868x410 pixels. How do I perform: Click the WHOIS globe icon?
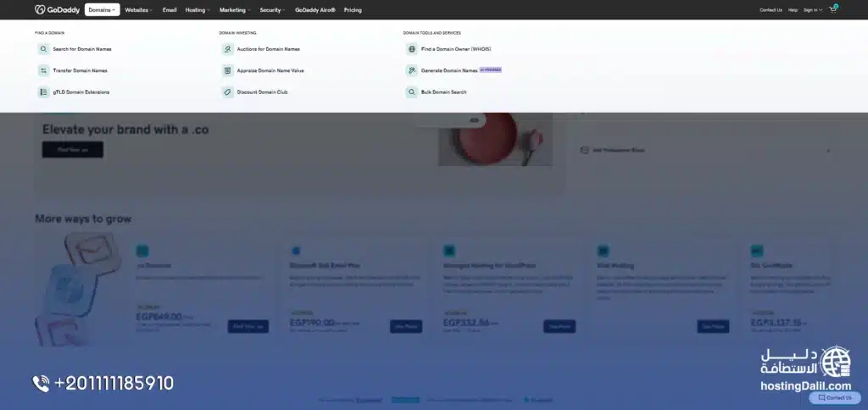point(411,49)
